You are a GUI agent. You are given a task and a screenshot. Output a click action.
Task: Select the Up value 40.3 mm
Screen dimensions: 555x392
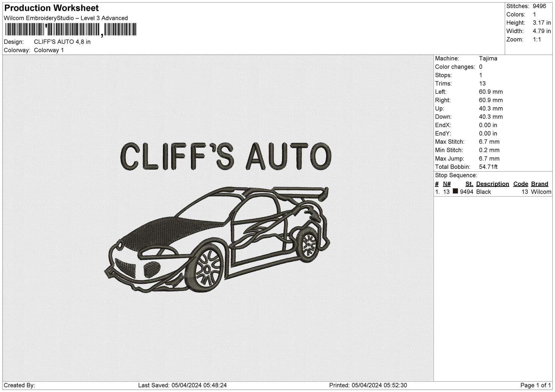coord(491,109)
